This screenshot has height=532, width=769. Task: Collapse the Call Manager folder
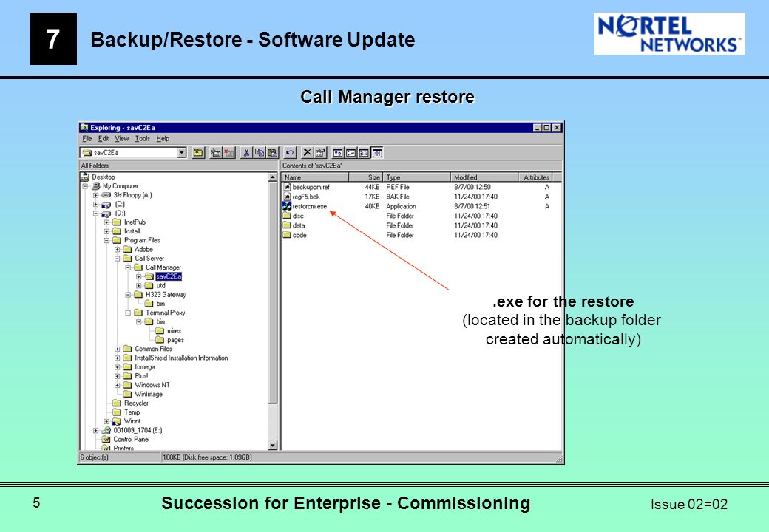pyautogui.click(x=128, y=267)
